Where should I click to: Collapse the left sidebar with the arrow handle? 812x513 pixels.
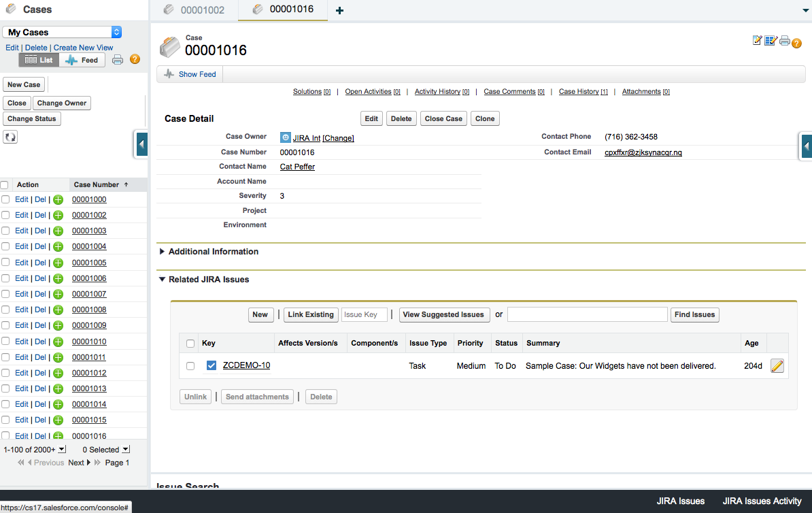[x=141, y=144]
